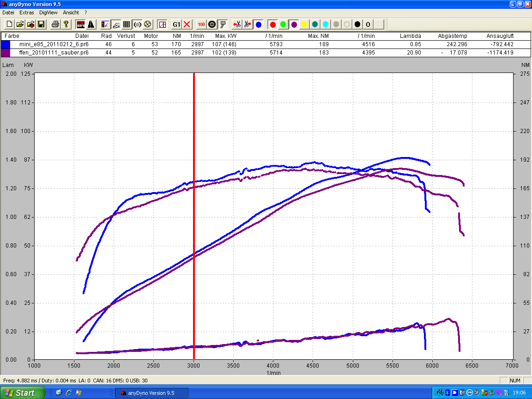Toggle the green curve color button
Screen dimensions: 532x399
click(x=283, y=24)
